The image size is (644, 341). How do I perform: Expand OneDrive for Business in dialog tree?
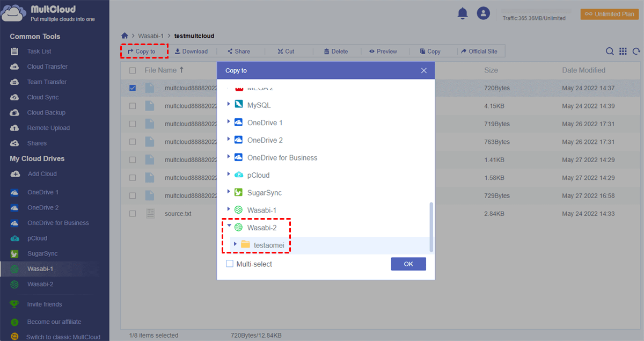[229, 157]
